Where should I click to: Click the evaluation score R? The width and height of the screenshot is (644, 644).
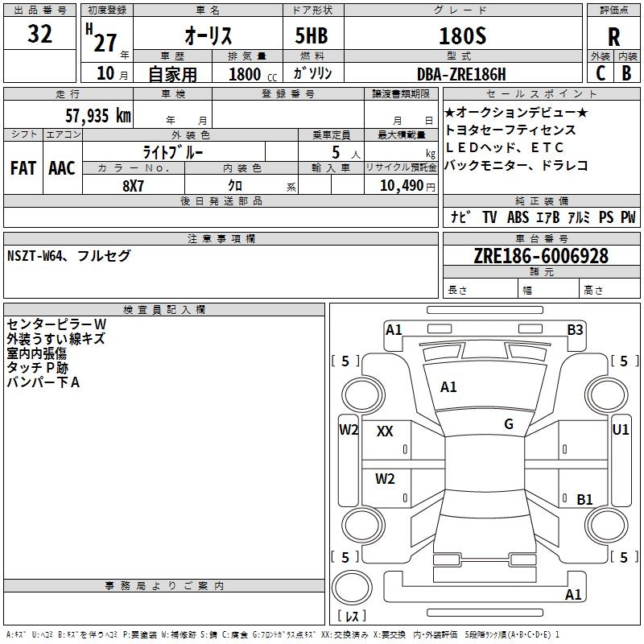pyautogui.click(x=613, y=37)
